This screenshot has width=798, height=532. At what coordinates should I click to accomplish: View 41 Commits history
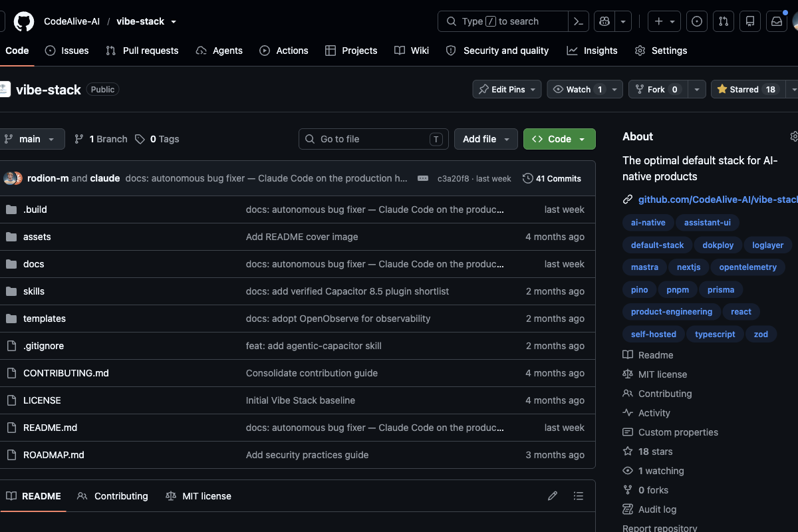pyautogui.click(x=552, y=178)
